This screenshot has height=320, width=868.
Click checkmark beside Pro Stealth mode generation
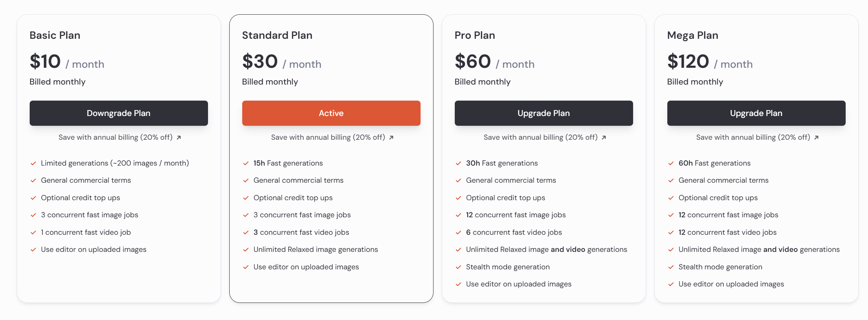458,267
